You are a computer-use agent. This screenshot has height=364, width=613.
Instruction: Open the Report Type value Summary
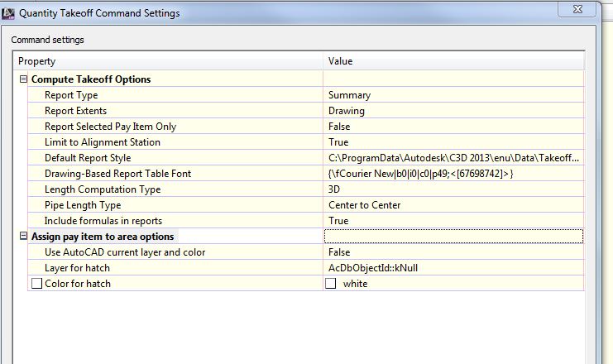tap(453, 95)
